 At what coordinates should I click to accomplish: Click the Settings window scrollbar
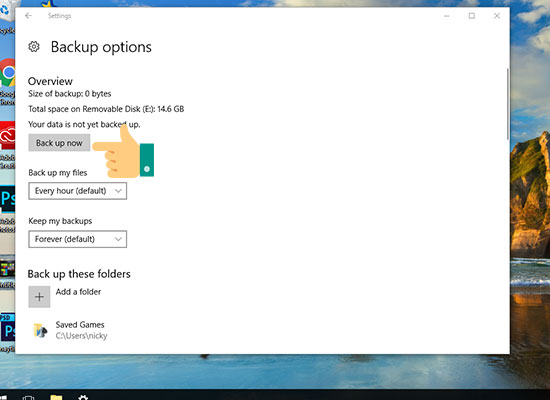[508, 105]
